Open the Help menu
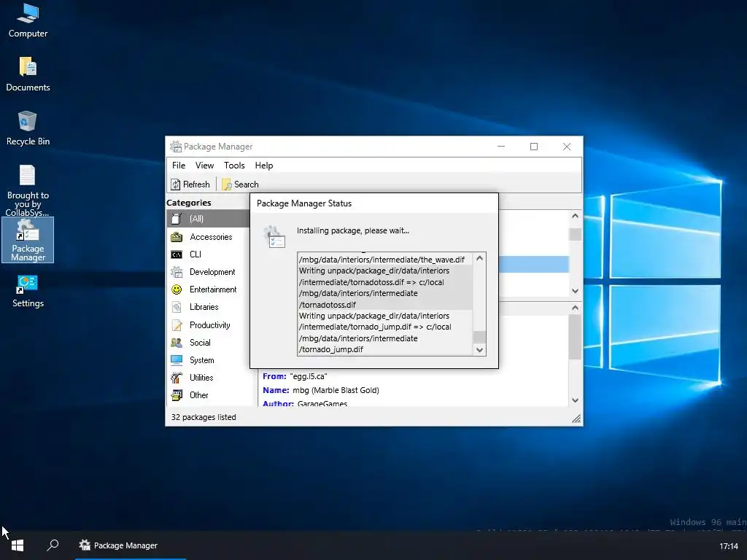The image size is (747, 560). click(x=264, y=166)
